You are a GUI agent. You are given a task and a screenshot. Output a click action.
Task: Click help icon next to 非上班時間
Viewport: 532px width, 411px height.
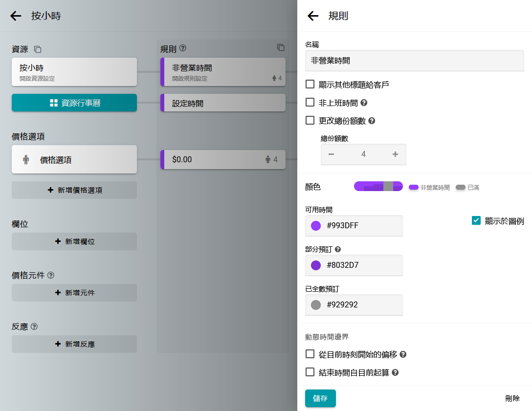coord(364,103)
